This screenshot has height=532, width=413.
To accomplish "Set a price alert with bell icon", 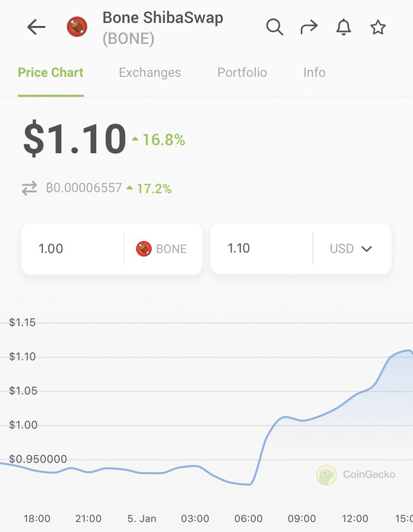I will pyautogui.click(x=343, y=27).
